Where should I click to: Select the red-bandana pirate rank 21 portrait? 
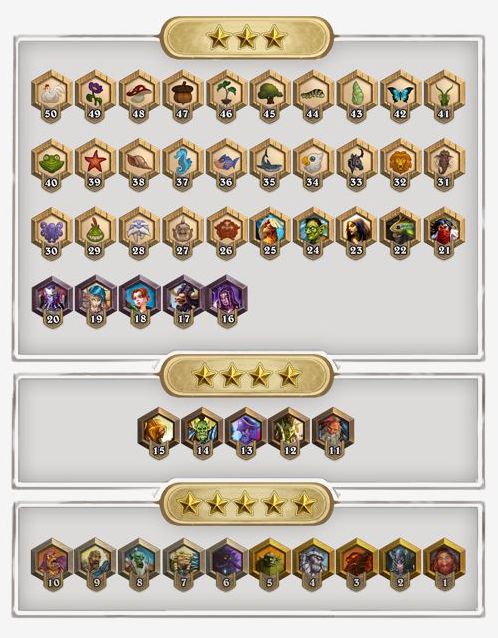(444, 233)
